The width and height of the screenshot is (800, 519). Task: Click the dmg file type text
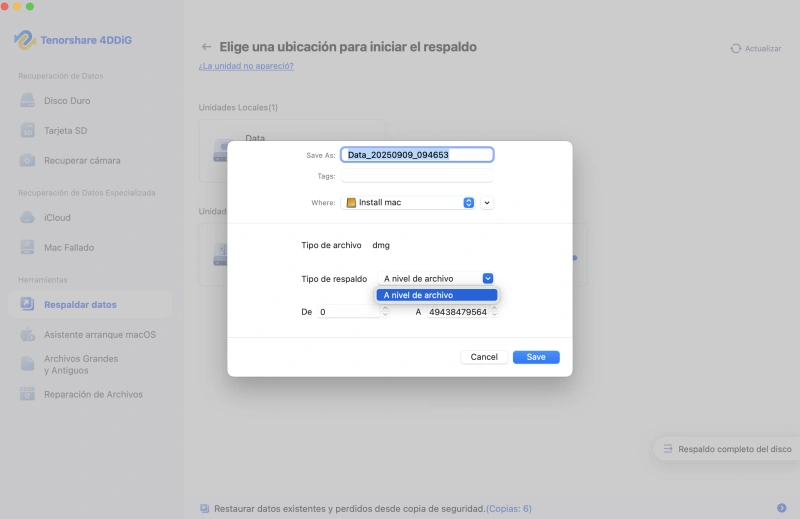click(x=381, y=245)
